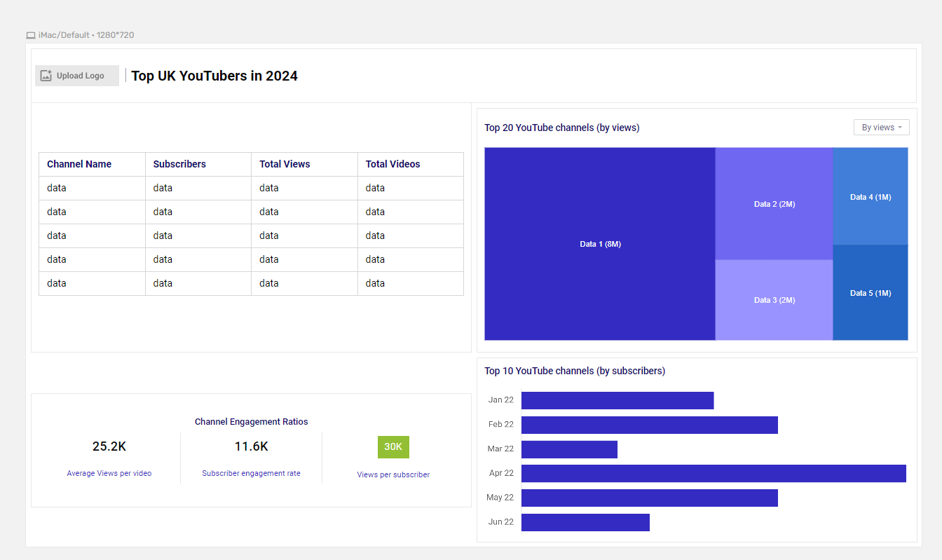This screenshot has height=560, width=942.
Task: Click the Total Videos column header
Action: pyautogui.click(x=392, y=164)
